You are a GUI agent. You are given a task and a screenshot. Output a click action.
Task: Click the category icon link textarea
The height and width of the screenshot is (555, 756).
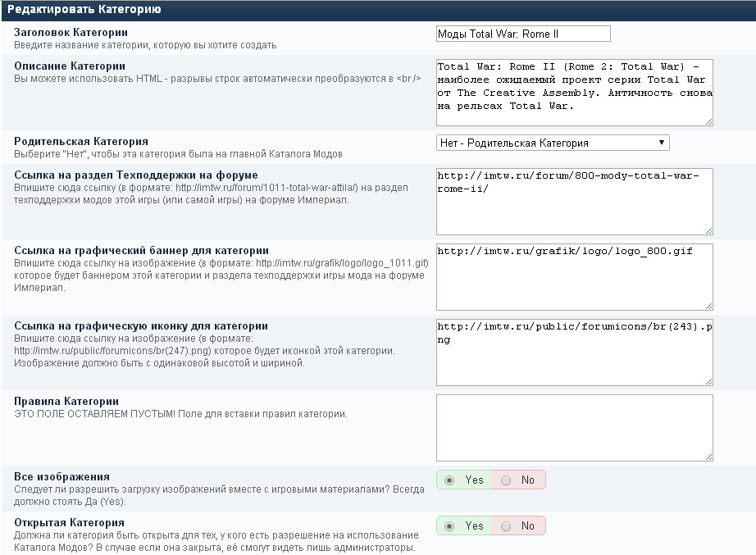coord(574,353)
